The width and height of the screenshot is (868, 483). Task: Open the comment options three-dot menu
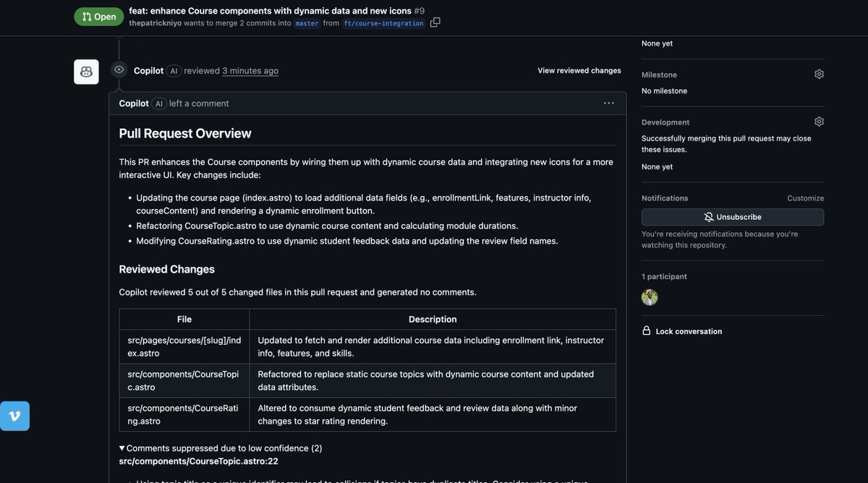pos(609,103)
